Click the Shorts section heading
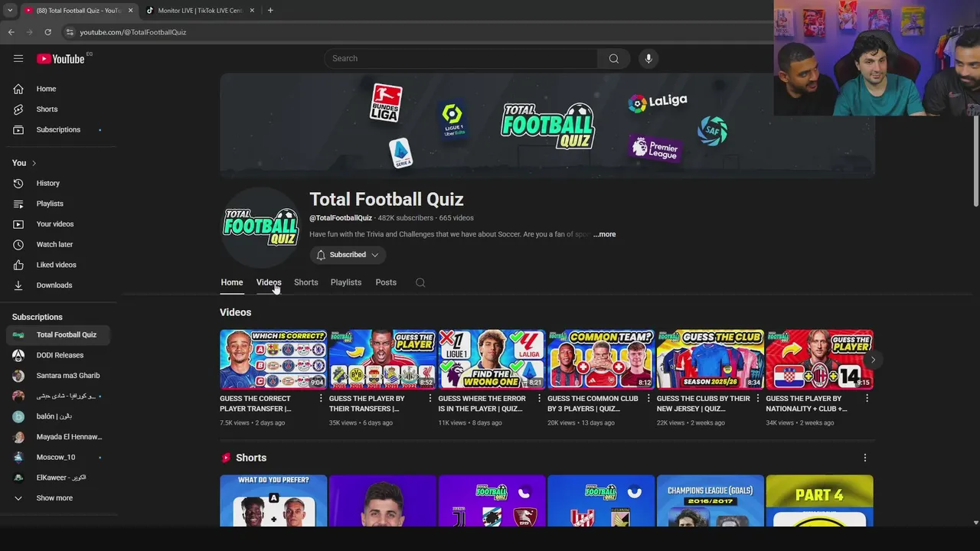This screenshot has width=980, height=551. [x=251, y=458]
